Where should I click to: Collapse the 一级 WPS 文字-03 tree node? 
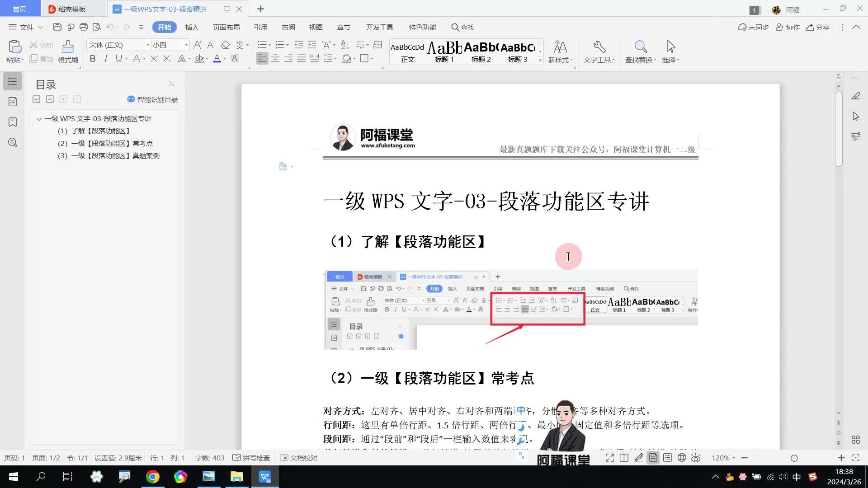click(39, 119)
